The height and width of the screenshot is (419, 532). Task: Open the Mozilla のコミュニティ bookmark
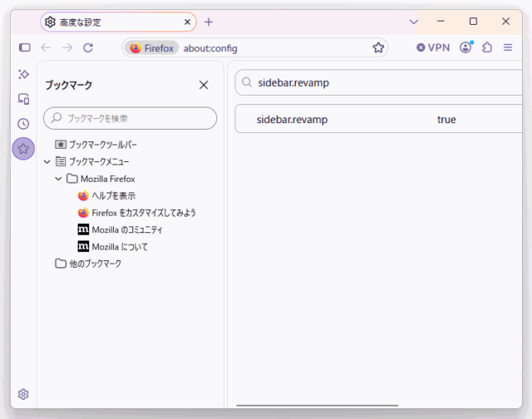120,230
